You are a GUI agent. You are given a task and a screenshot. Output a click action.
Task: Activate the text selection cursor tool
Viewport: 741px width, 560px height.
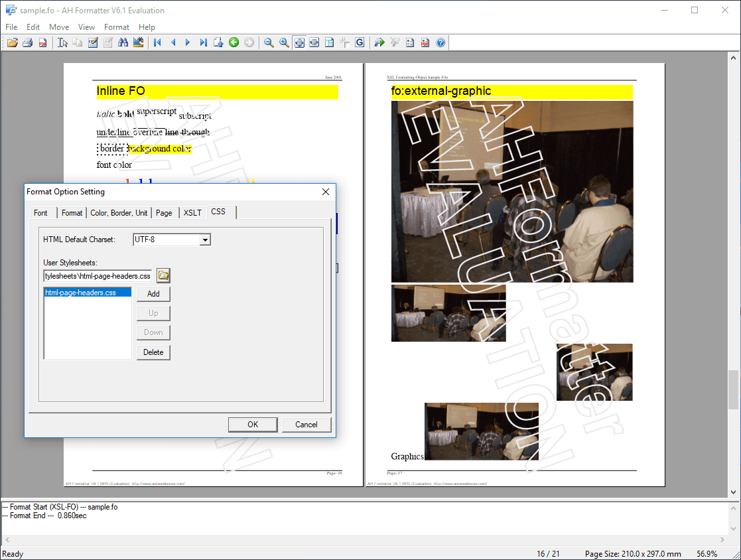coord(62,42)
